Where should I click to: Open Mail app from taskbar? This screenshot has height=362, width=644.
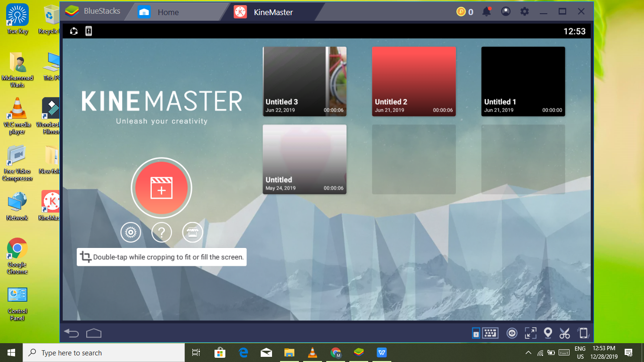[x=266, y=353]
